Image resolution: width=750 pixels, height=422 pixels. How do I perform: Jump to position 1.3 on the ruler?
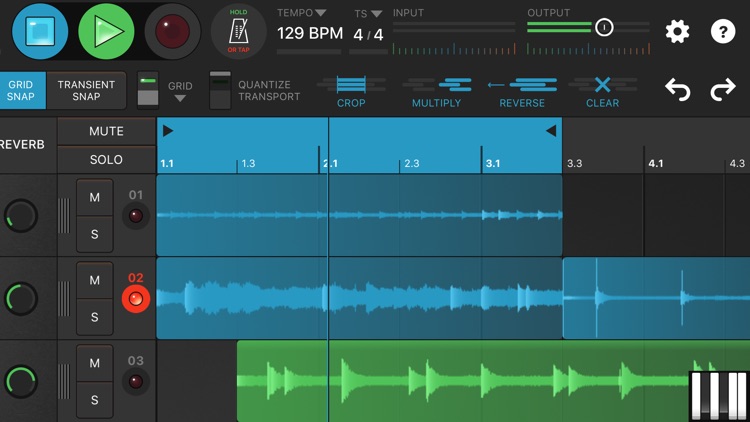tap(248, 164)
